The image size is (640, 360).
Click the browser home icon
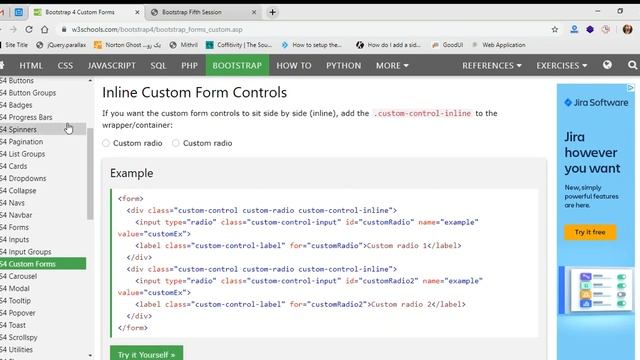tap(44, 29)
